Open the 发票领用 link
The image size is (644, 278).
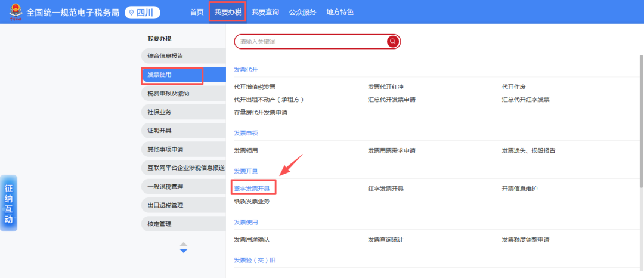click(246, 151)
